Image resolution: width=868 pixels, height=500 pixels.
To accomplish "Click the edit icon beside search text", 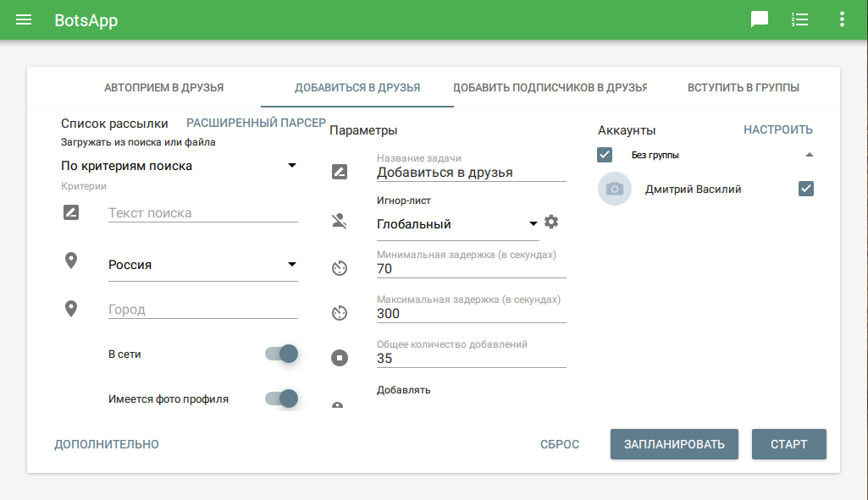I will pos(71,212).
